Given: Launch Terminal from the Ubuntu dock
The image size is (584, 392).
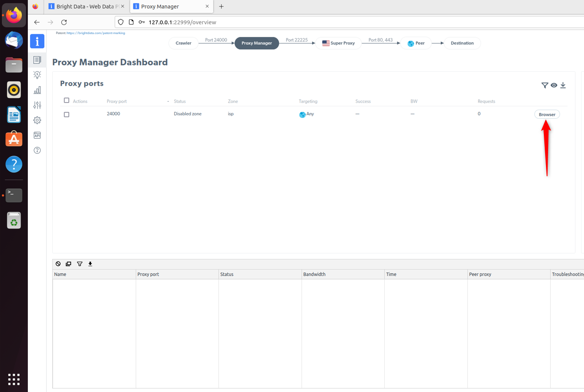Looking at the screenshot, I should 14,195.
